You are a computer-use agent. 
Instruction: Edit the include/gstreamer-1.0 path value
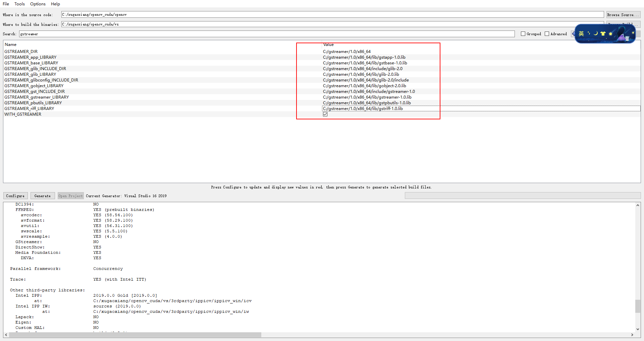(369, 92)
